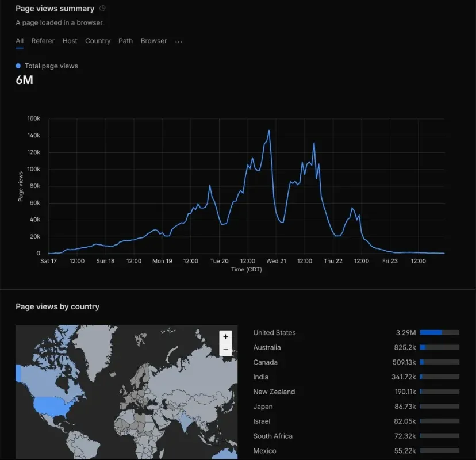
Task: Click the Thu 22 axis label
Action: point(333,261)
